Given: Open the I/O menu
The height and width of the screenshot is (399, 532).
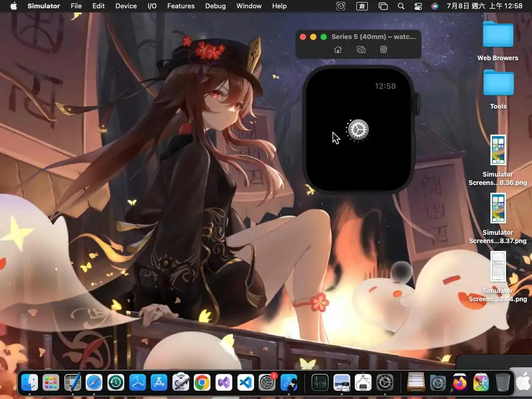Looking at the screenshot, I should [x=152, y=6].
